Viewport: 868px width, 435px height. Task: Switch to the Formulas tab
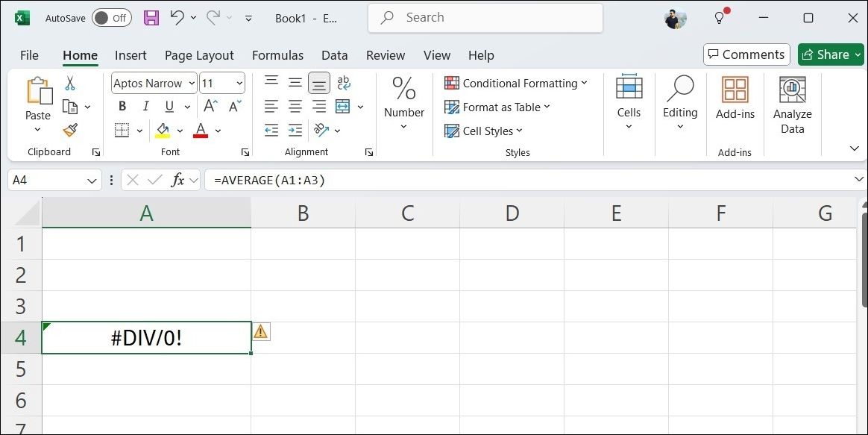click(277, 55)
